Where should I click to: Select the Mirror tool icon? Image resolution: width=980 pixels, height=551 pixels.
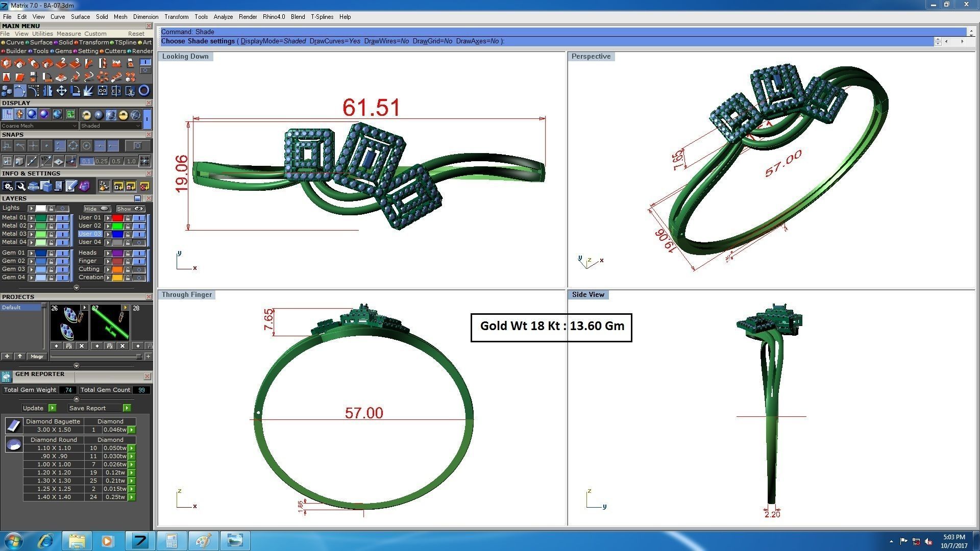tap(47, 90)
